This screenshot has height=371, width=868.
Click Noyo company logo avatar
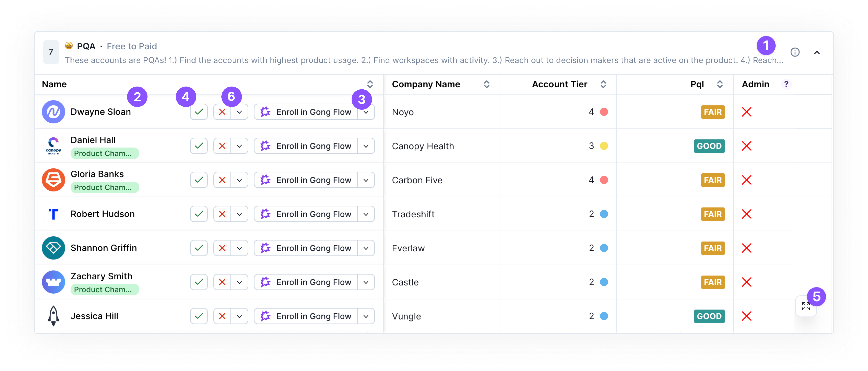(x=53, y=112)
